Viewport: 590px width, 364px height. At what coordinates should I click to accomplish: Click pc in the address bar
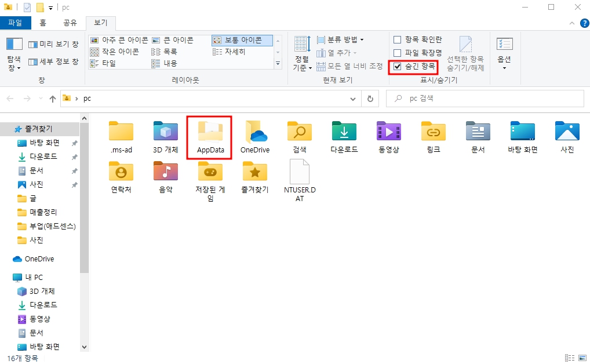[87, 99]
